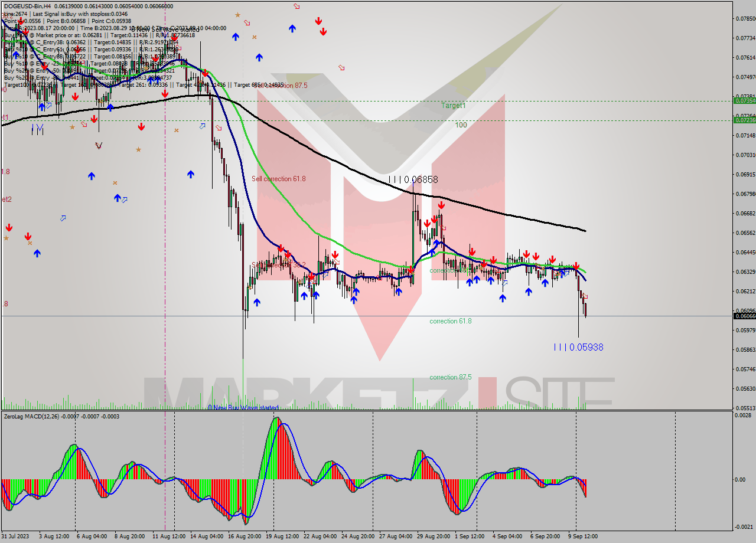Click the 0.05979 price axis label
This screenshot has width=756, height=543.
click(746, 330)
